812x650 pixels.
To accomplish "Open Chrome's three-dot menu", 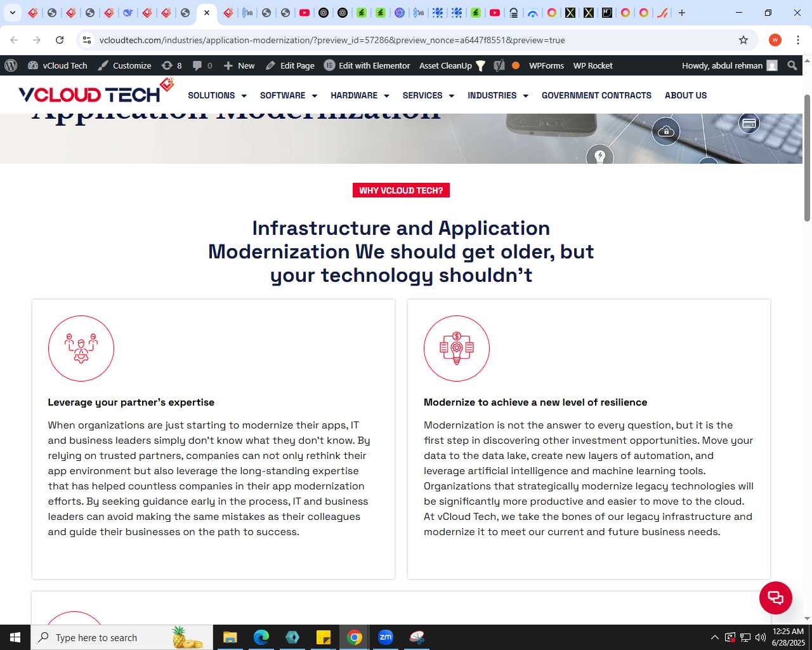I will [x=798, y=40].
